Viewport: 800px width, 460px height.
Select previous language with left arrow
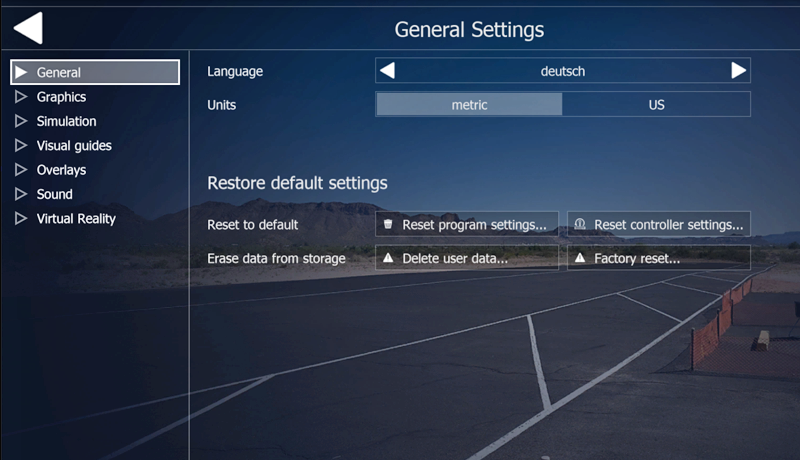(x=387, y=70)
